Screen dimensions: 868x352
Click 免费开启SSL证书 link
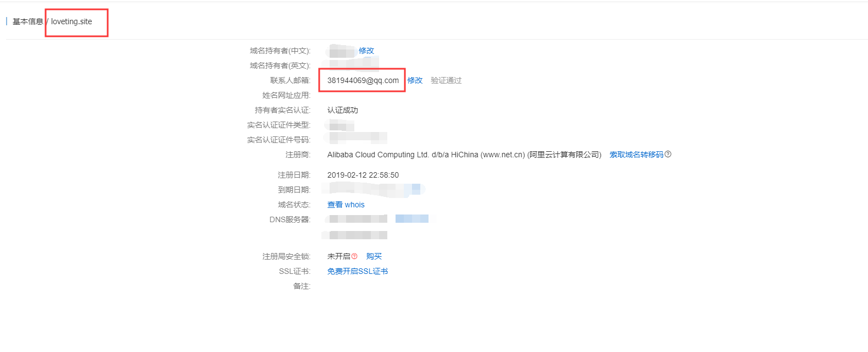point(358,271)
